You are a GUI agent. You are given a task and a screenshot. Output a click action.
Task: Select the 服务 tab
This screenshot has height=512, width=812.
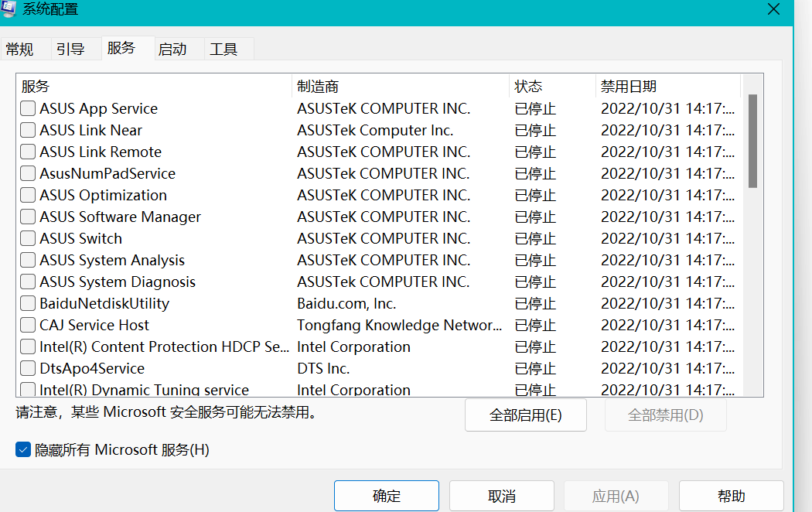pos(128,48)
